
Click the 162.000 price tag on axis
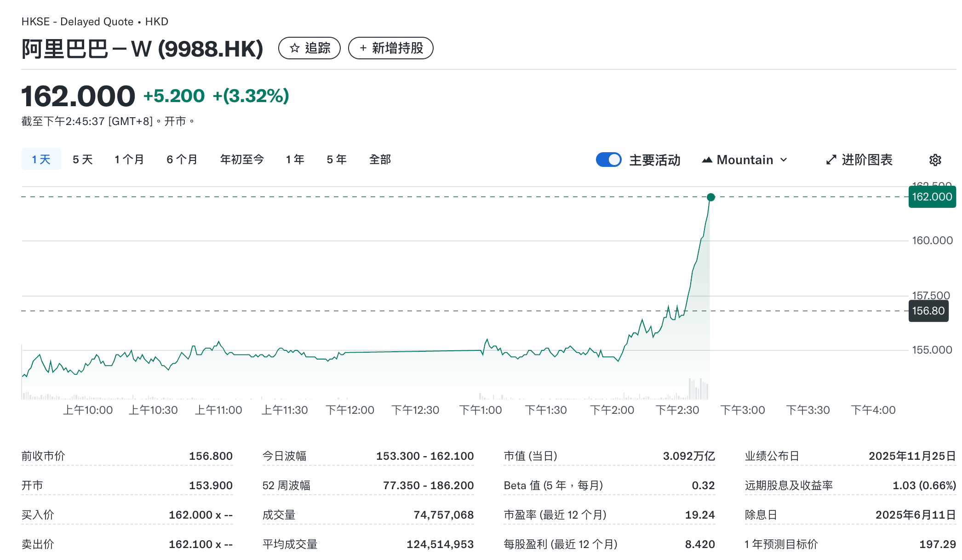click(x=932, y=196)
